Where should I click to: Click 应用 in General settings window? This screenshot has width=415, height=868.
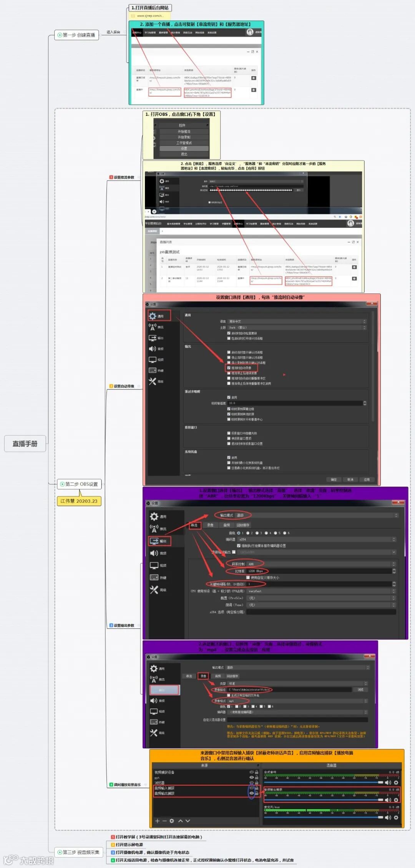367,479
